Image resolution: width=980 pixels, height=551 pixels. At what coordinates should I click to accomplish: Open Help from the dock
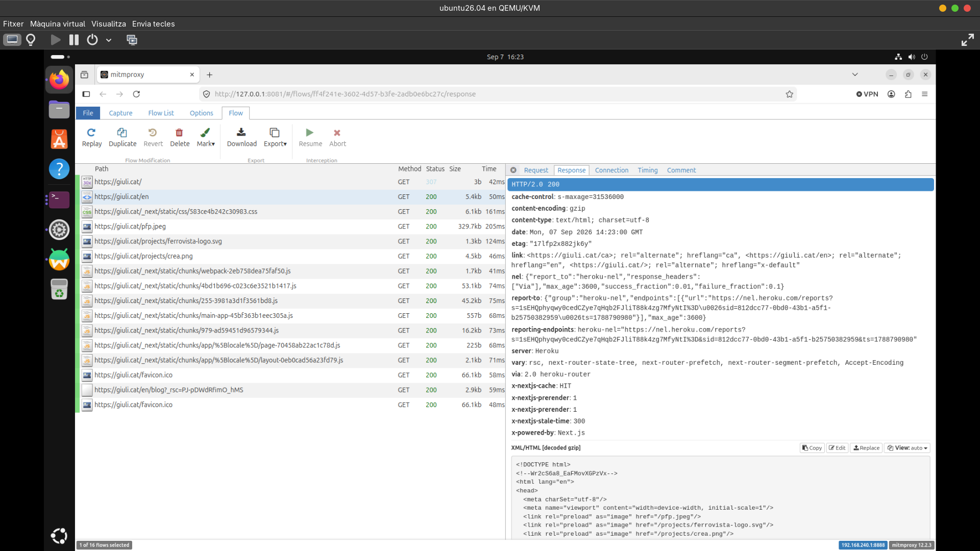[59, 169]
